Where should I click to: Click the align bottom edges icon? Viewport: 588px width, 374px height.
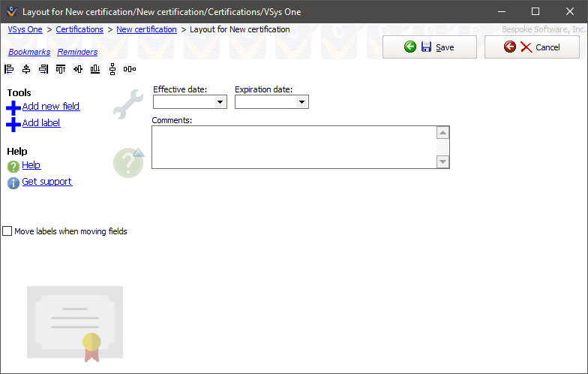click(x=95, y=69)
